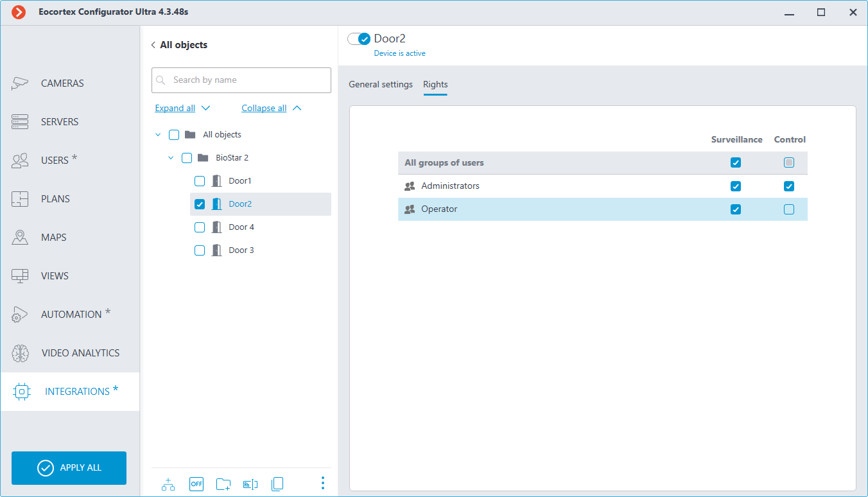Click the Door 3 door icon
The image size is (868, 497).
pyautogui.click(x=217, y=250)
